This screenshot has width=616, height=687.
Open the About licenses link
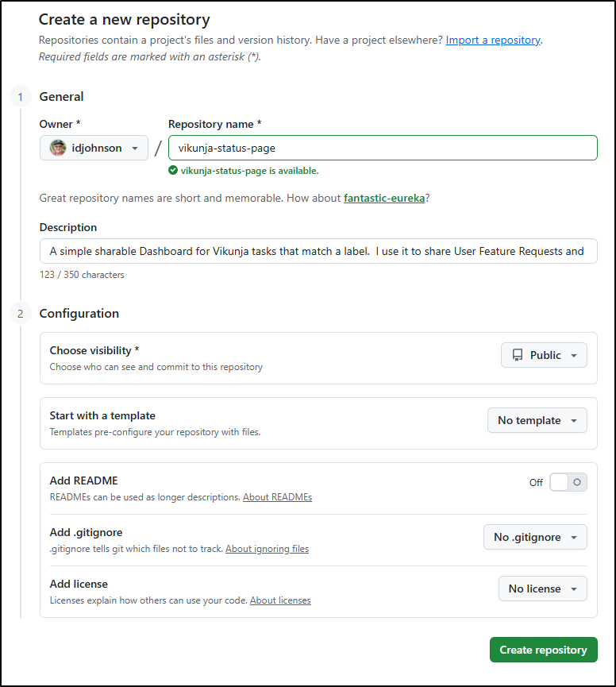tap(280, 600)
